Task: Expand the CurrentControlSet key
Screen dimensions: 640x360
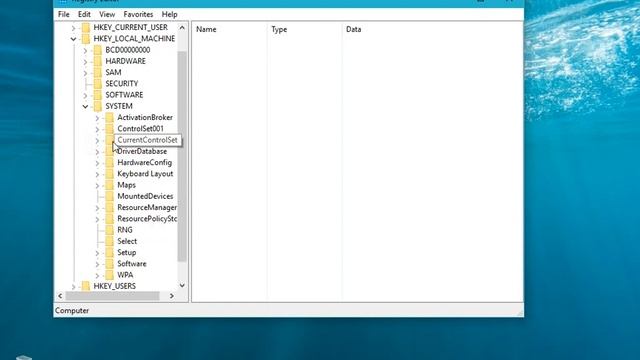Action: (x=97, y=140)
